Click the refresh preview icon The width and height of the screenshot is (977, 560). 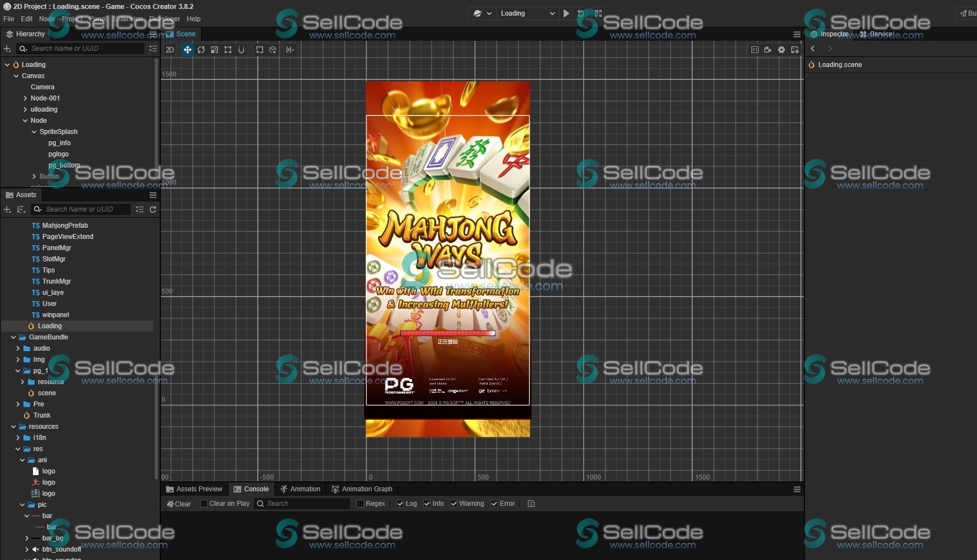581,13
